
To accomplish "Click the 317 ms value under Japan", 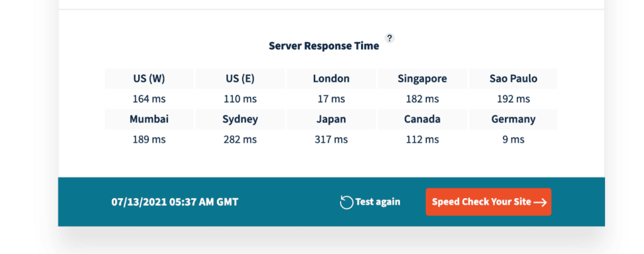I will click(x=331, y=140).
